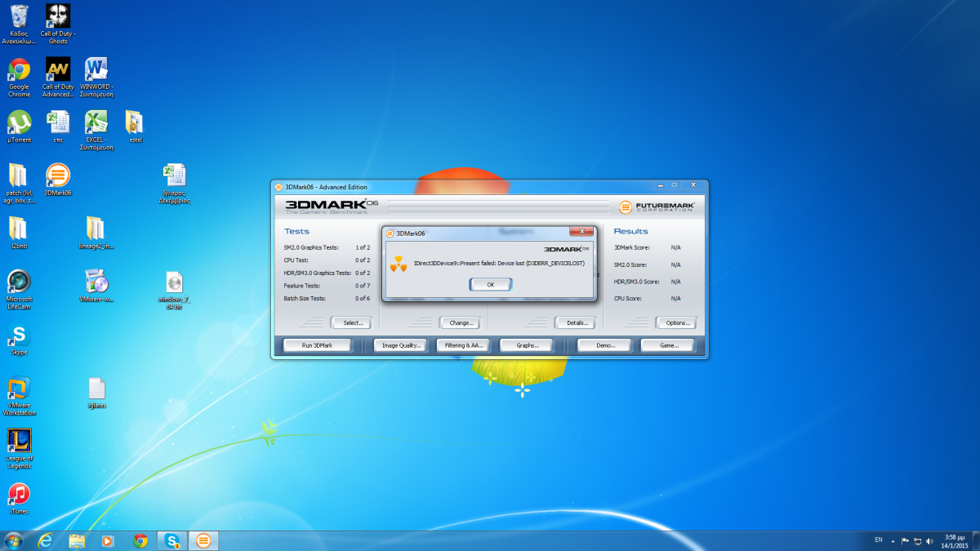This screenshot has width=980, height=551.
Task: Select the windows_7_64 bit disc image
Action: click(174, 290)
